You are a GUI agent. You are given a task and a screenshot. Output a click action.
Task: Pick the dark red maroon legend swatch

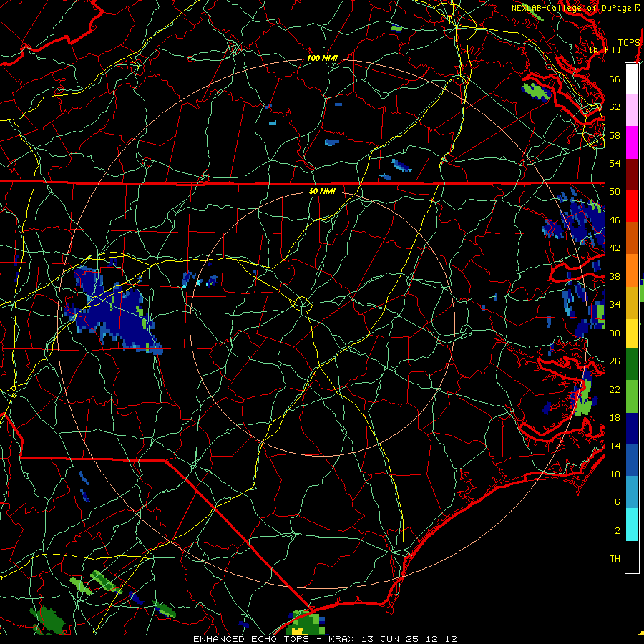632,175
